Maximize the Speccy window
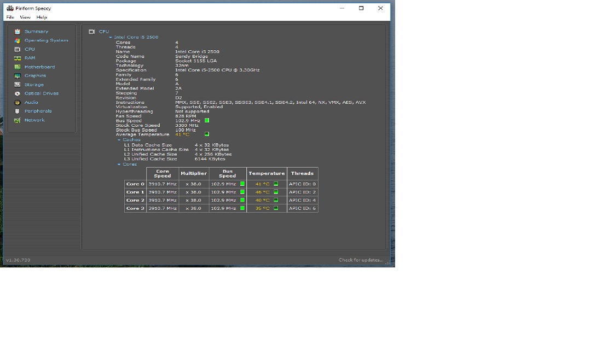The height and width of the screenshot is (364, 591). (361, 8)
